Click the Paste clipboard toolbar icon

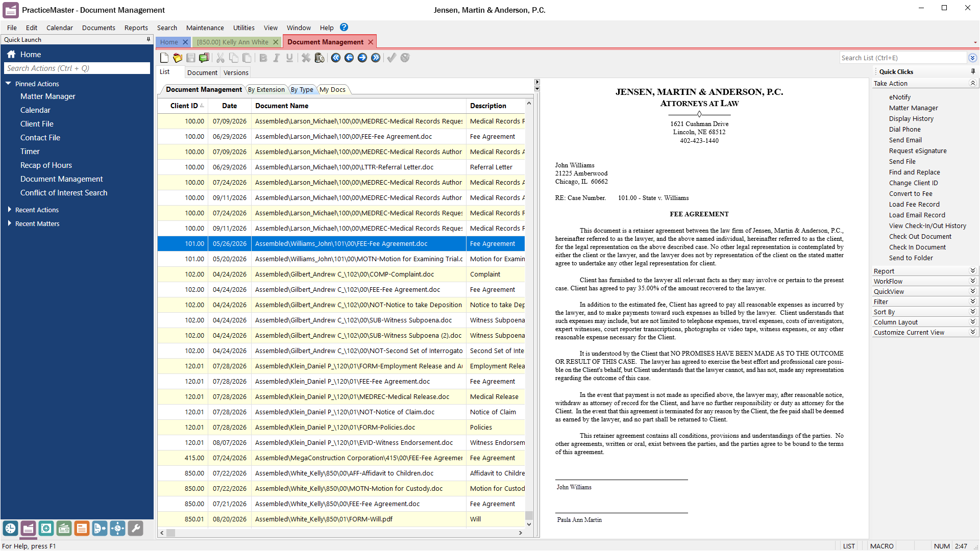coord(247,58)
